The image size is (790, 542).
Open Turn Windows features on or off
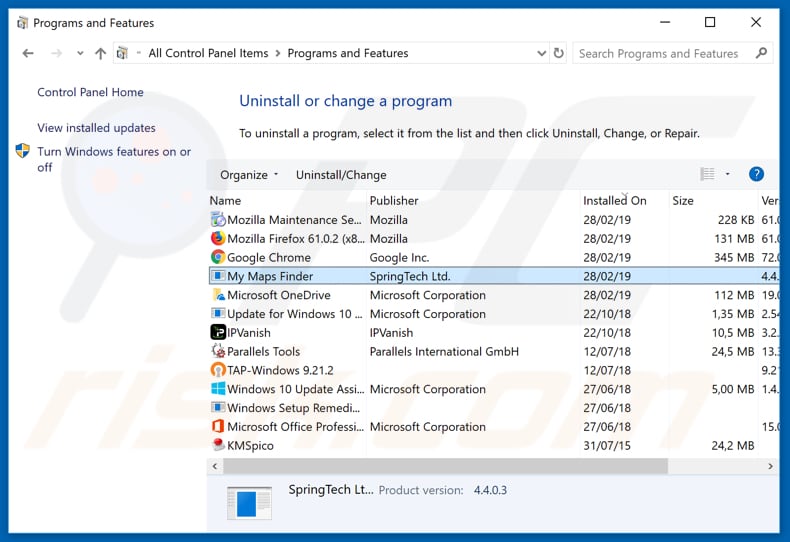pyautogui.click(x=114, y=159)
